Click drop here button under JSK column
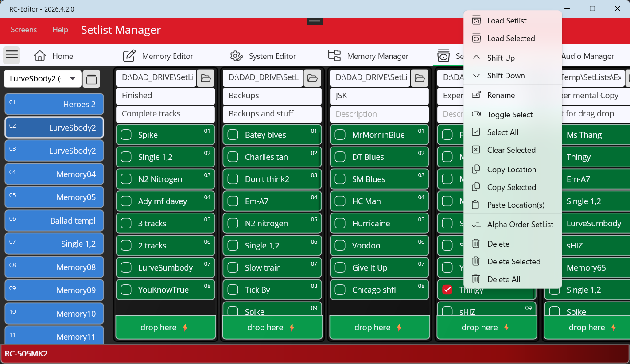Viewport: 630px width, 364px height. pos(380,328)
